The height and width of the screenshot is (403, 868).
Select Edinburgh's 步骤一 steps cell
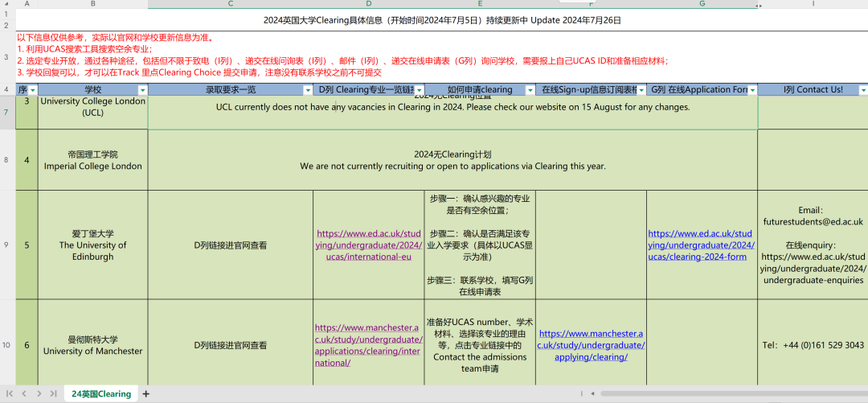[x=480, y=245]
